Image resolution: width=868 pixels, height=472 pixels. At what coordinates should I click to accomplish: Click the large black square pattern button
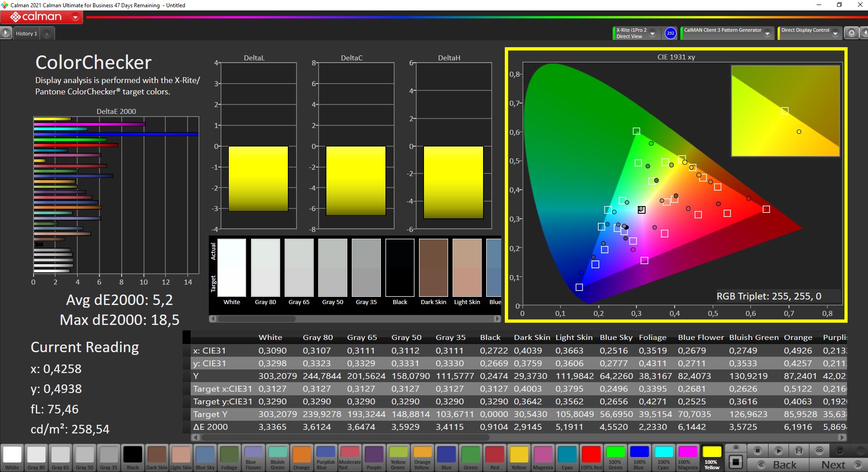coord(735,462)
